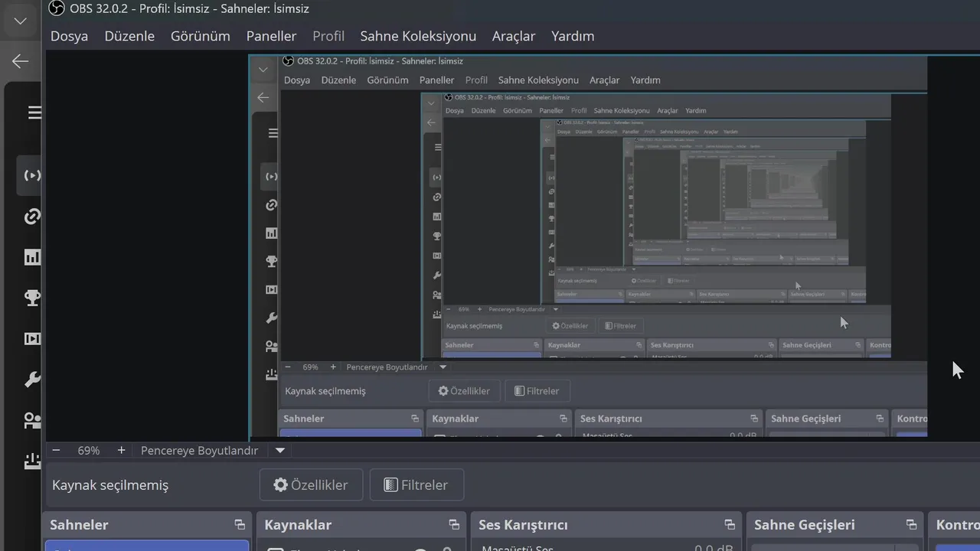Open the Araçlar menu
Viewport: 980px width, 551px height.
514,36
